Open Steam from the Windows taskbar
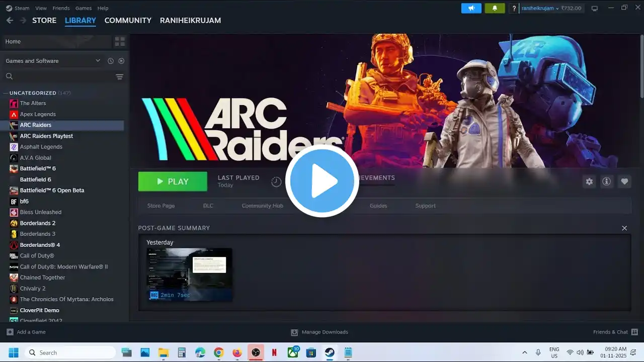The width and height of the screenshot is (644, 362). [x=330, y=352]
